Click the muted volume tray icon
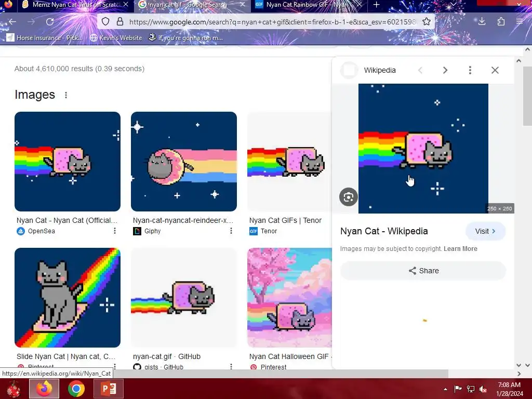Viewport: 532px width, 399px height. coord(483,389)
